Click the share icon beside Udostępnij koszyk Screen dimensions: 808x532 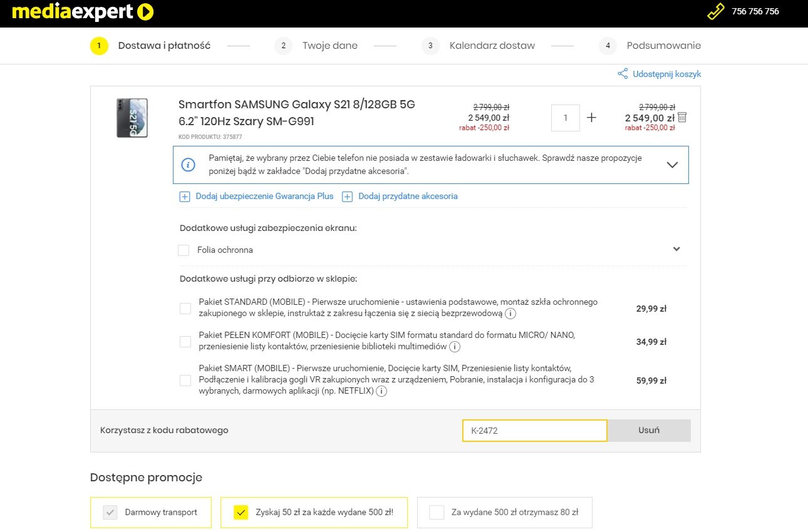(623, 74)
